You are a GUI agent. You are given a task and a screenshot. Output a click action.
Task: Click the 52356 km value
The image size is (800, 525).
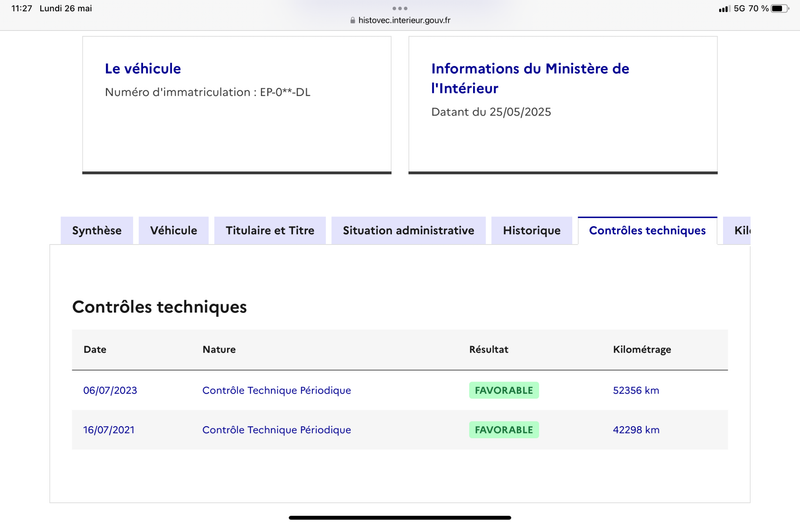pos(636,390)
